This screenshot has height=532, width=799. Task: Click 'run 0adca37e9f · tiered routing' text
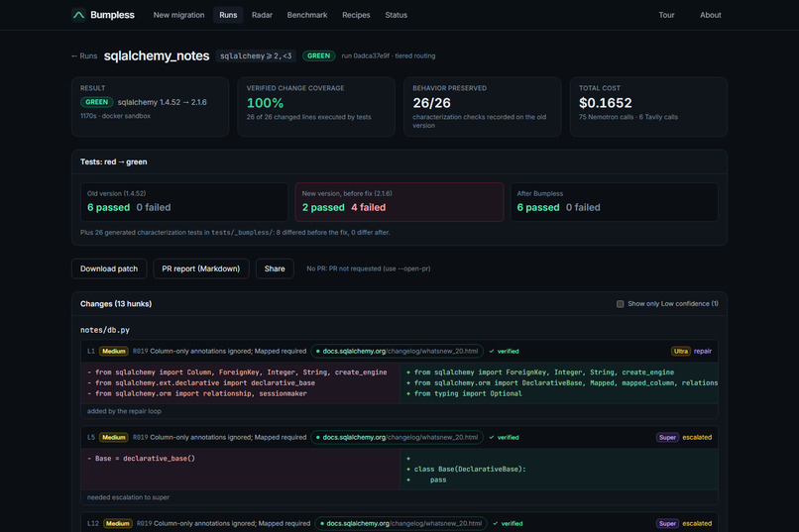tap(389, 56)
